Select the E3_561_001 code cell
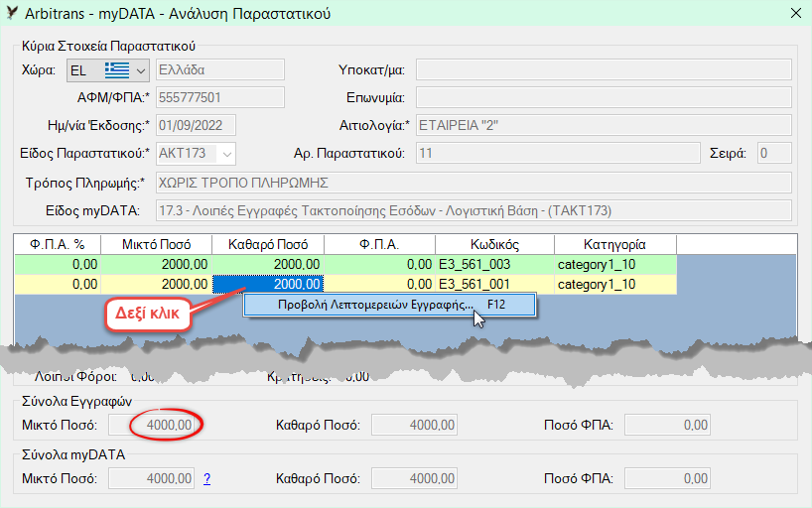 494,285
